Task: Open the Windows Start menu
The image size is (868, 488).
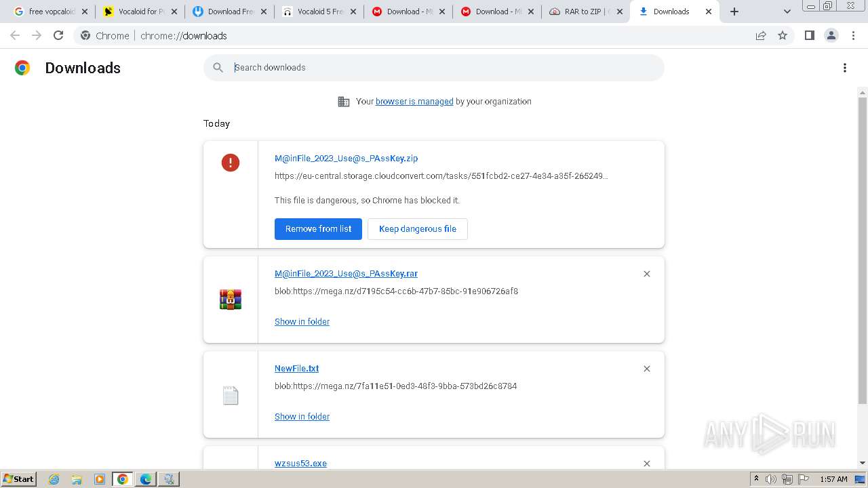Action: click(x=19, y=479)
